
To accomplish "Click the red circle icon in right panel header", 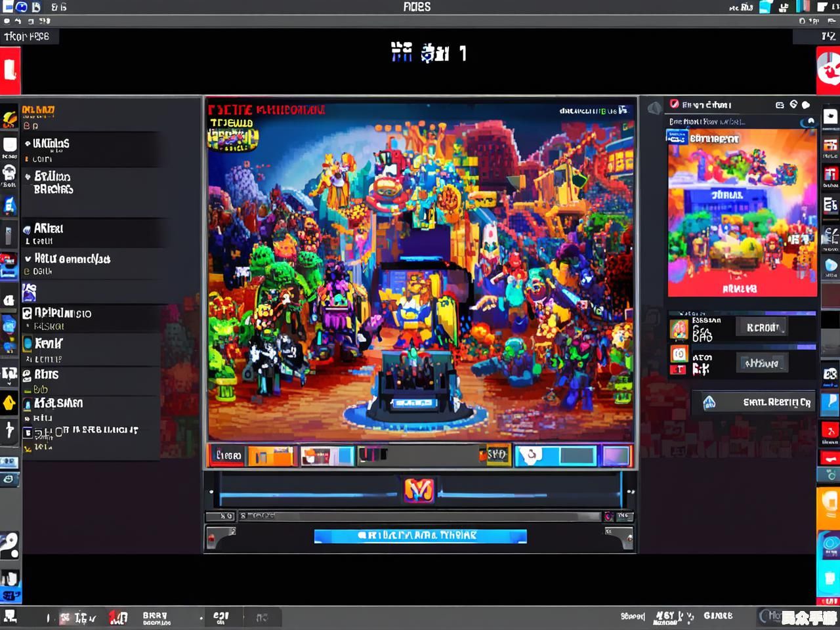I will pyautogui.click(x=674, y=104).
